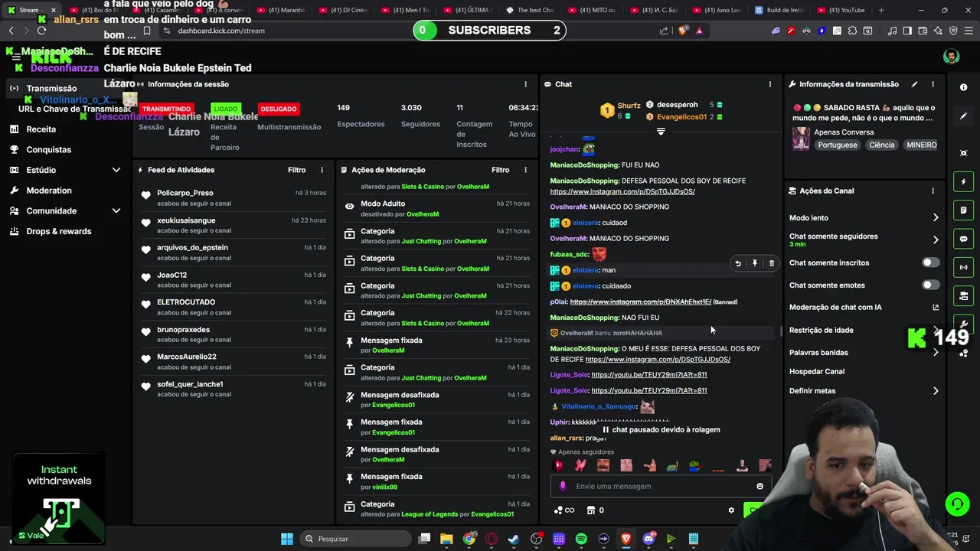
Task: Open Filtro in Feed de Atividades
Action: coord(296,170)
